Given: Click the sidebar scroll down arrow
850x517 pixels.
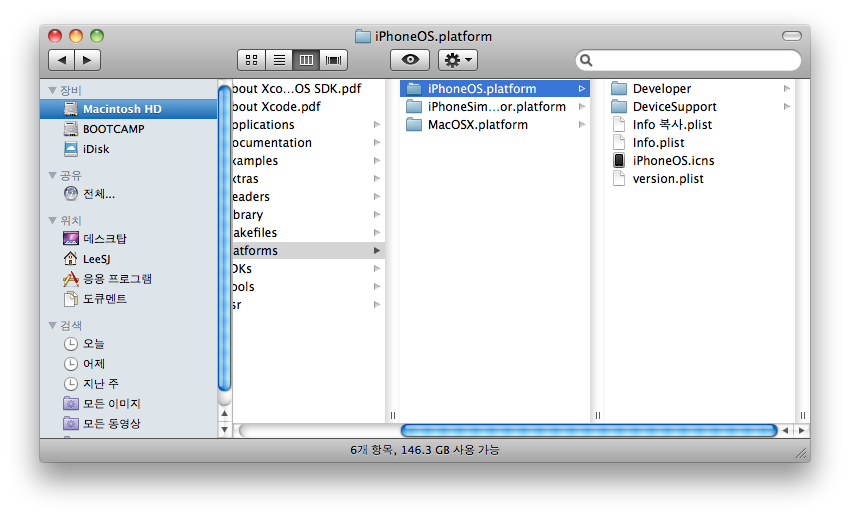Looking at the screenshot, I should click(224, 430).
